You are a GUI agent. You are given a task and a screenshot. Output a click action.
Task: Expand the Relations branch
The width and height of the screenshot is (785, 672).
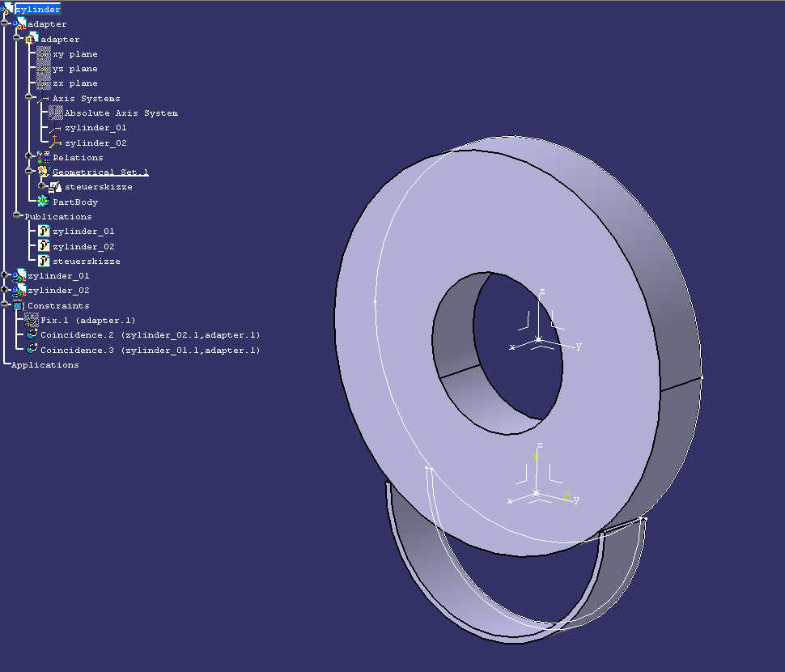(x=29, y=155)
